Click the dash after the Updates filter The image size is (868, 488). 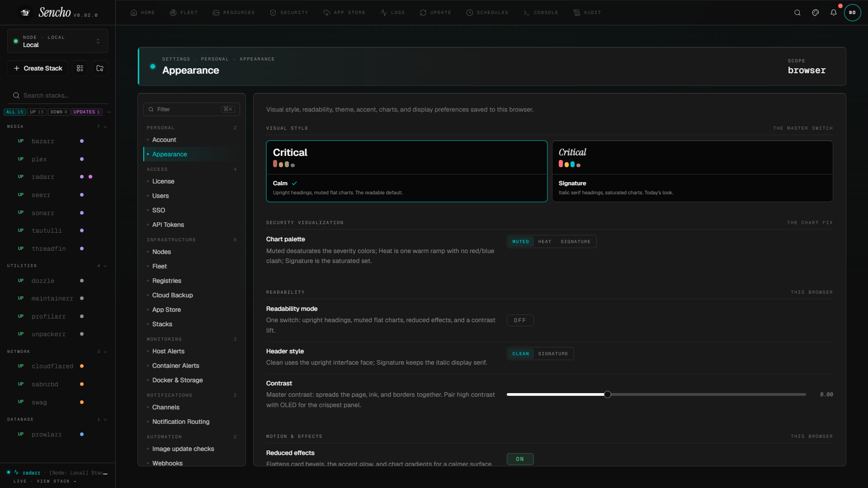pos(109,112)
